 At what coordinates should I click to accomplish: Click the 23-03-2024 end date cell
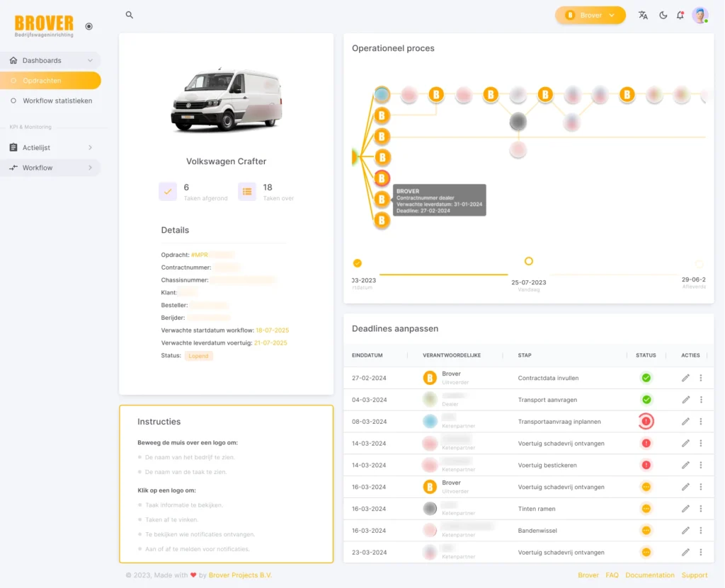point(368,553)
